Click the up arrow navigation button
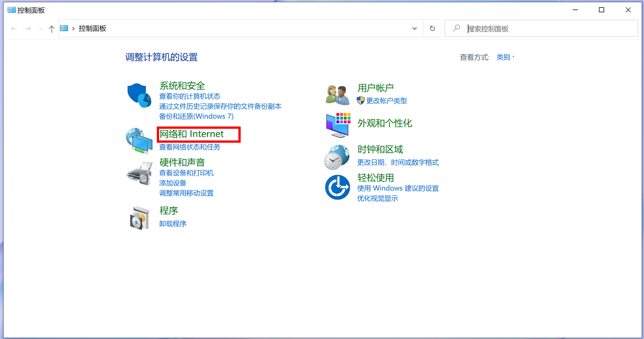Image resolution: width=644 pixels, height=339 pixels. pyautogui.click(x=51, y=29)
